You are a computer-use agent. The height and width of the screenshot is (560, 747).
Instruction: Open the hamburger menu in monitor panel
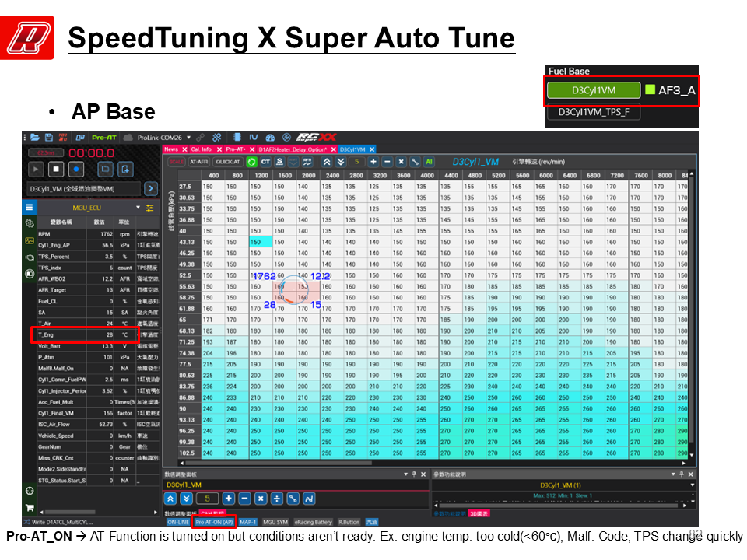(x=29, y=207)
